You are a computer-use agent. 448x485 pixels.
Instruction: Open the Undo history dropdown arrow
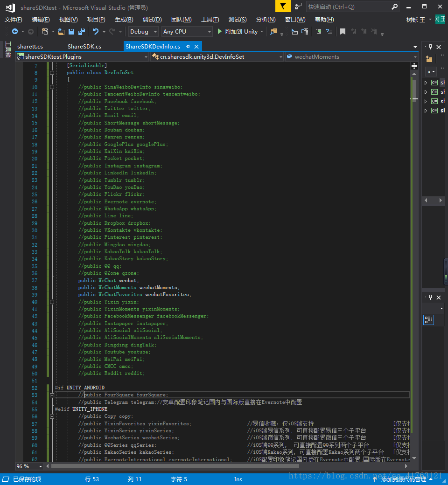pyautogui.click(x=104, y=32)
